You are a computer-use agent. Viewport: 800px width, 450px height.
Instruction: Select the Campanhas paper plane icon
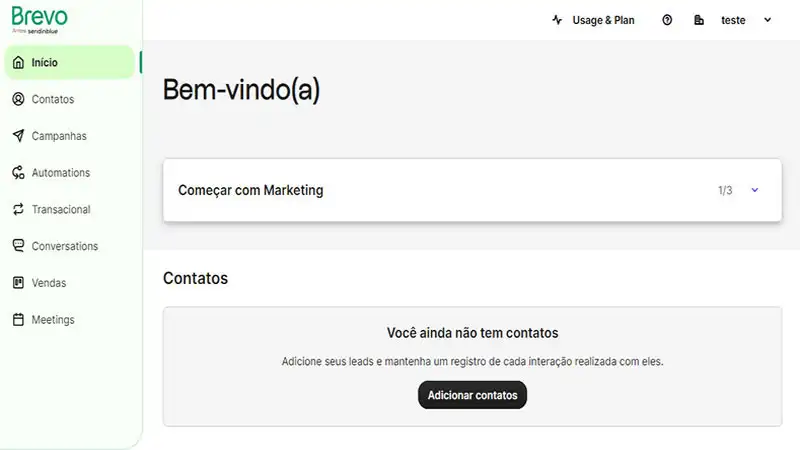pyautogui.click(x=18, y=136)
